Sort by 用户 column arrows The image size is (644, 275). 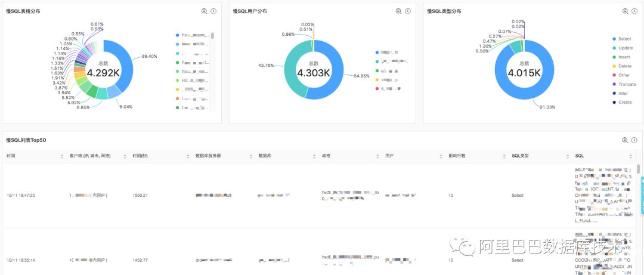click(441, 156)
